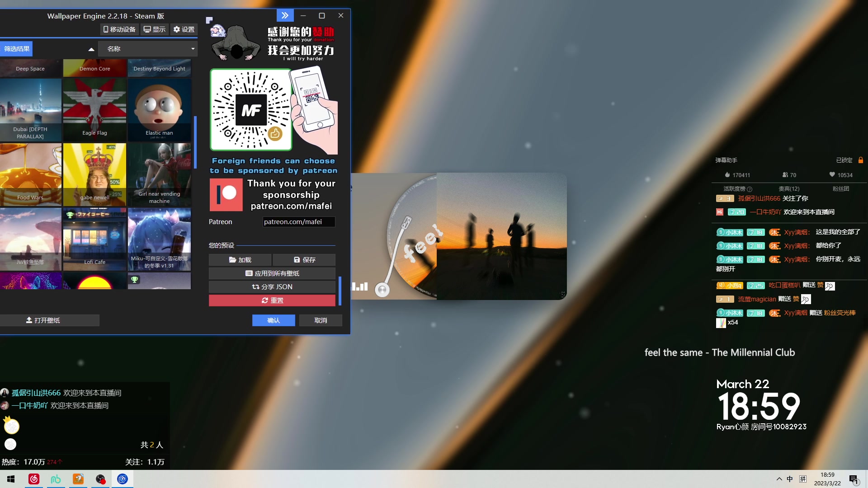Expand the 名称 sort-by dropdown
Screen dimensions: 868x488
(148, 49)
